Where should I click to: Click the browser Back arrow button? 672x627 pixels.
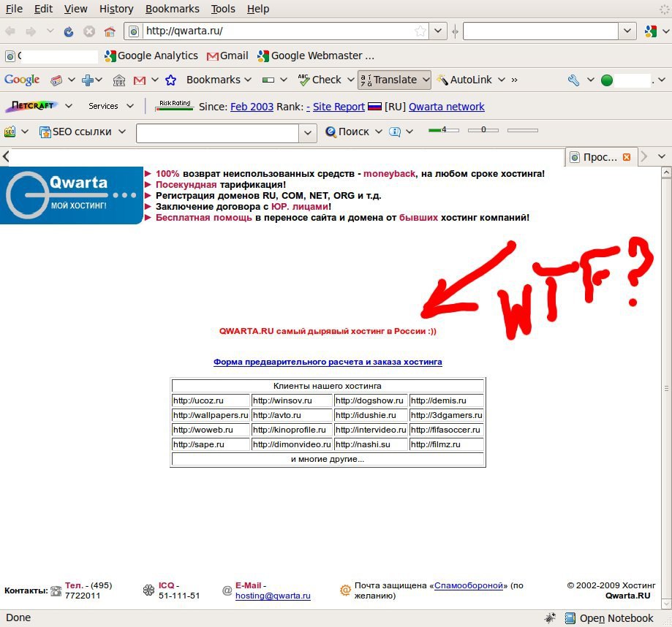point(10,31)
